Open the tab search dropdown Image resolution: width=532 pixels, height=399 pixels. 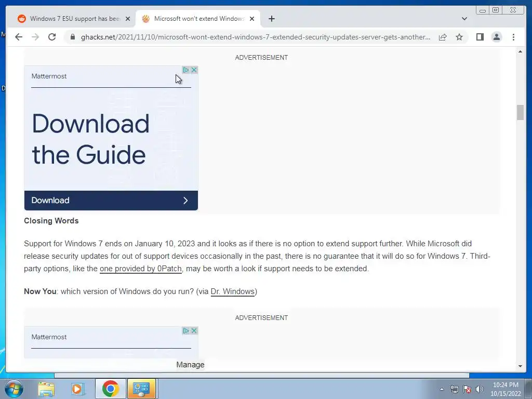tap(464, 19)
